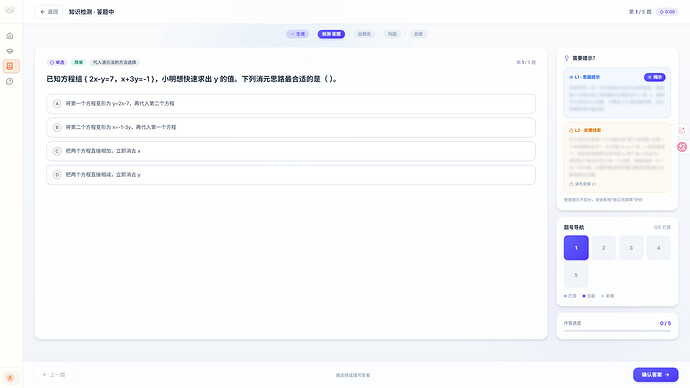Click the active blue step pill

pos(331,34)
